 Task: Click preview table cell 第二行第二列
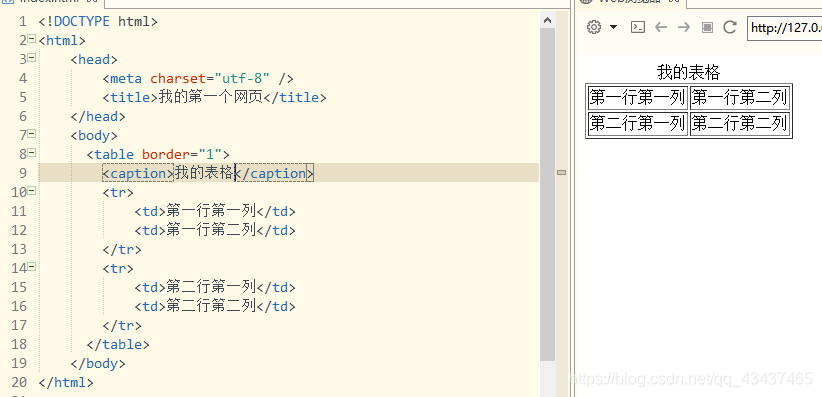[x=739, y=124]
